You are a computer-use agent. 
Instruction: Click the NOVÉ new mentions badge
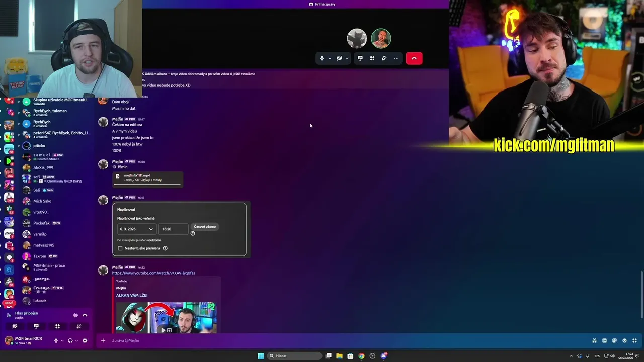(x=9, y=303)
